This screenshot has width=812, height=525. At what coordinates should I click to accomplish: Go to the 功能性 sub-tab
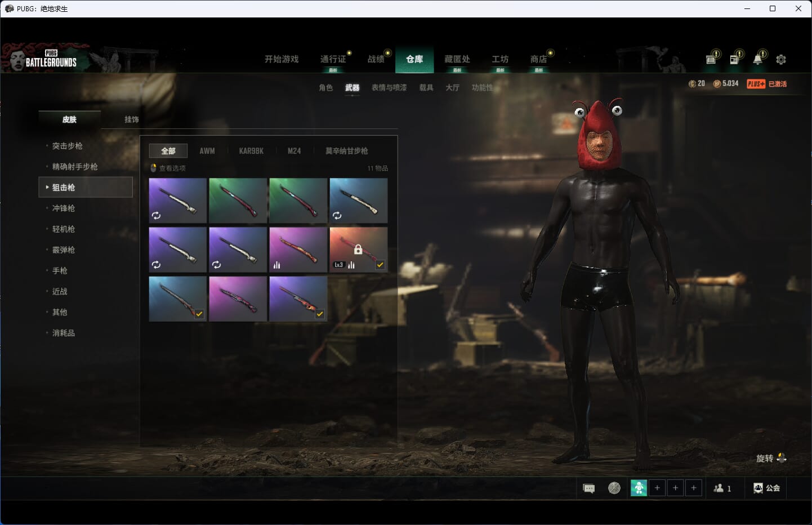coord(482,87)
